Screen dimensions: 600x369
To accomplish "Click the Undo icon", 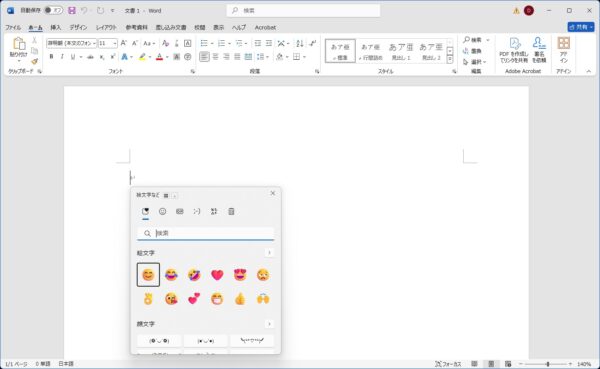I will coord(84,10).
